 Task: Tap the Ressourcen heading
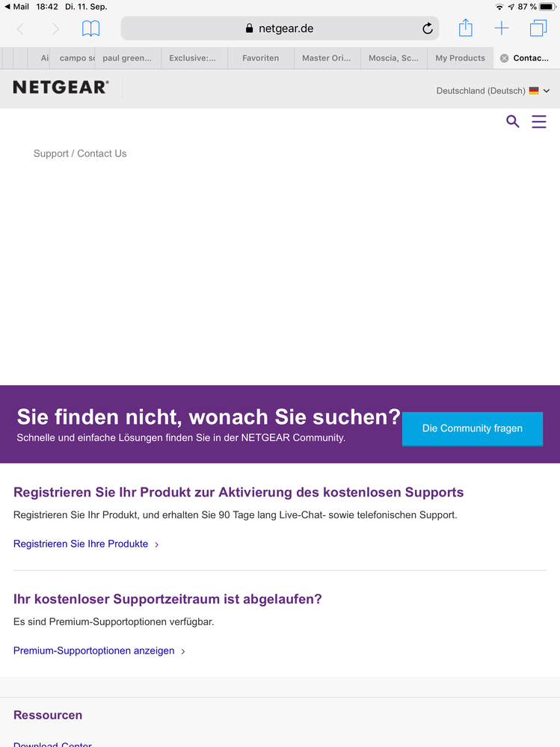point(48,715)
